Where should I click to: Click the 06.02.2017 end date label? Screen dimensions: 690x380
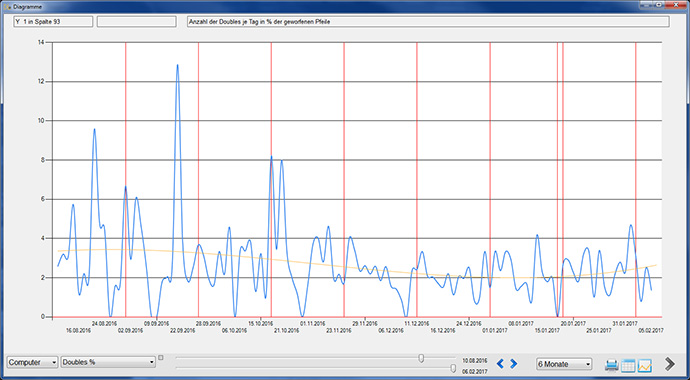474,372
